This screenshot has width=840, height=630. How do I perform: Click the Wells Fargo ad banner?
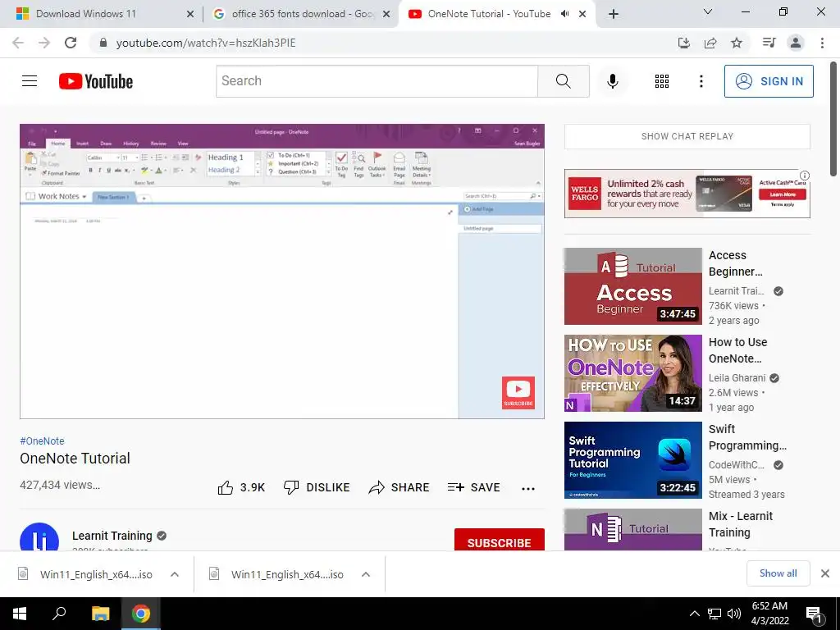click(687, 194)
